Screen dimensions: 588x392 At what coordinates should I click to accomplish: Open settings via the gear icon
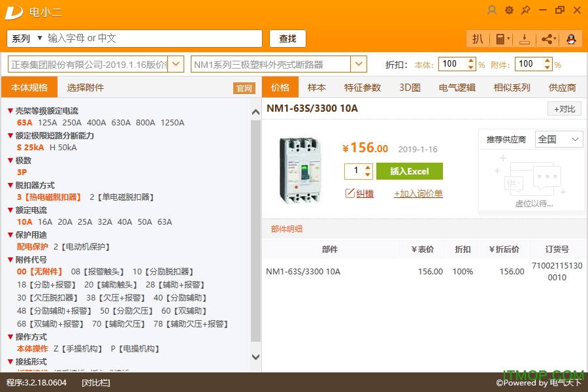pyautogui.click(x=509, y=10)
